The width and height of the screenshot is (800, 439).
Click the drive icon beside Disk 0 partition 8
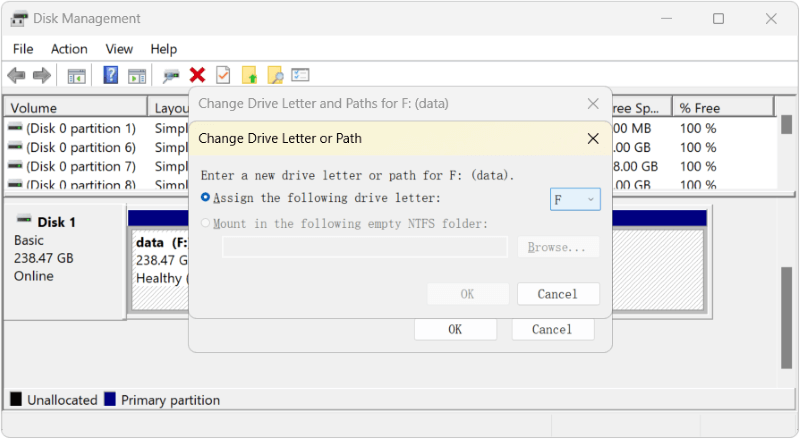(x=15, y=184)
